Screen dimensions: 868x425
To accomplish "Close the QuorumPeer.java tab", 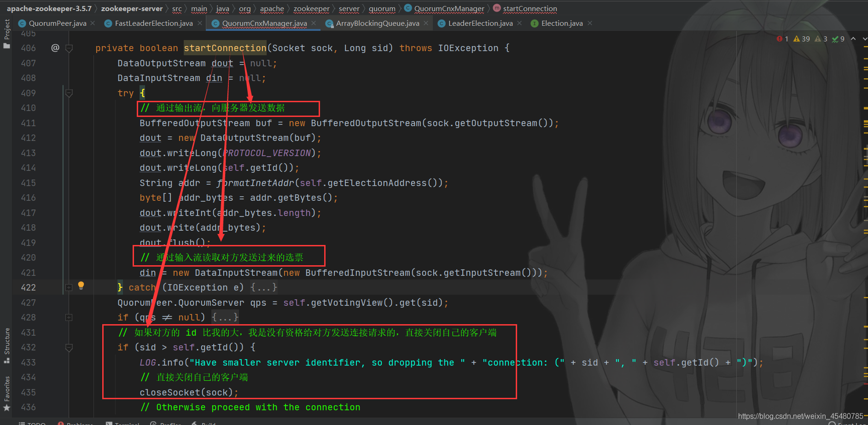I will 93,23.
